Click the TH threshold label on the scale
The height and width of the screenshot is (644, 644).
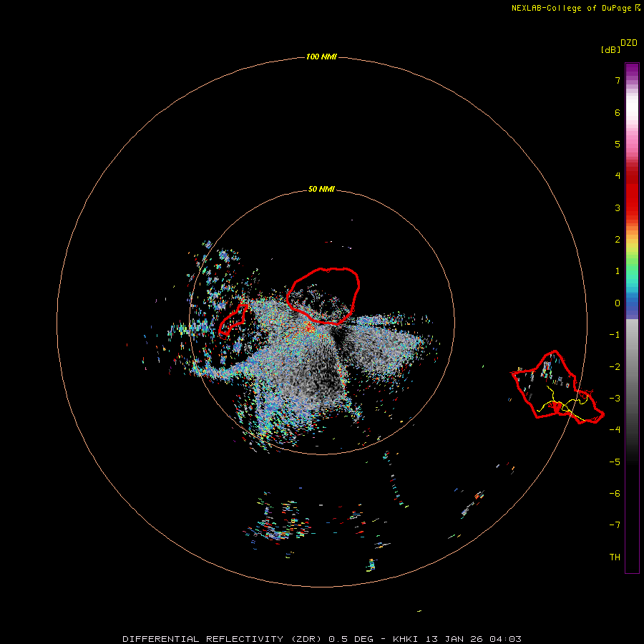point(615,557)
